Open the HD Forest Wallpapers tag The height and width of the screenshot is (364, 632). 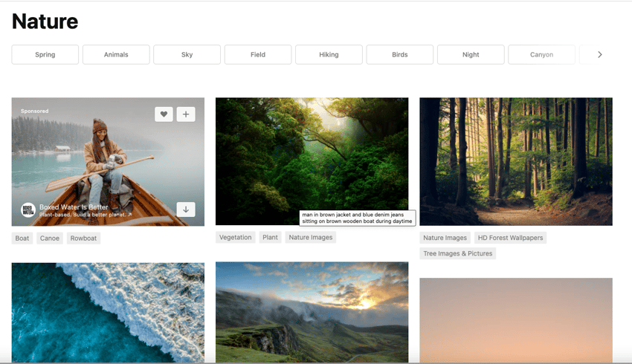510,238
